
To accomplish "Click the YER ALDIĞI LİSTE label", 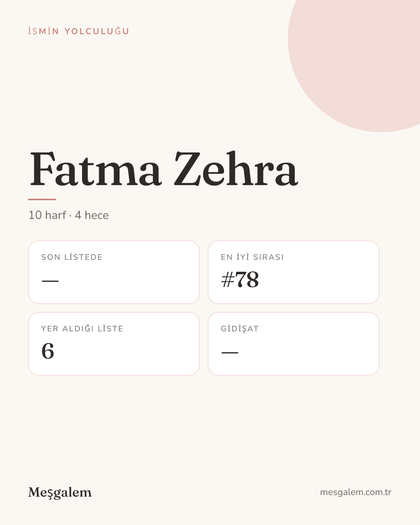I will pyautogui.click(x=82, y=329).
